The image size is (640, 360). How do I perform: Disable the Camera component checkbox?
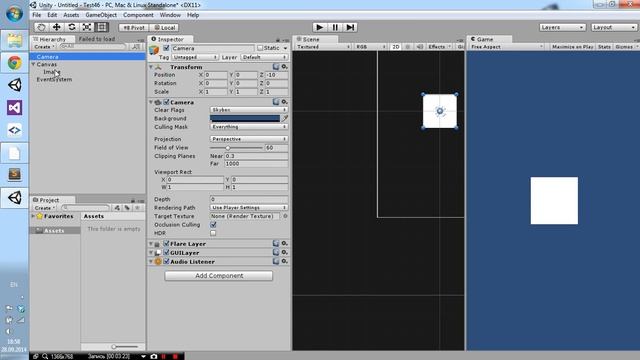point(166,102)
